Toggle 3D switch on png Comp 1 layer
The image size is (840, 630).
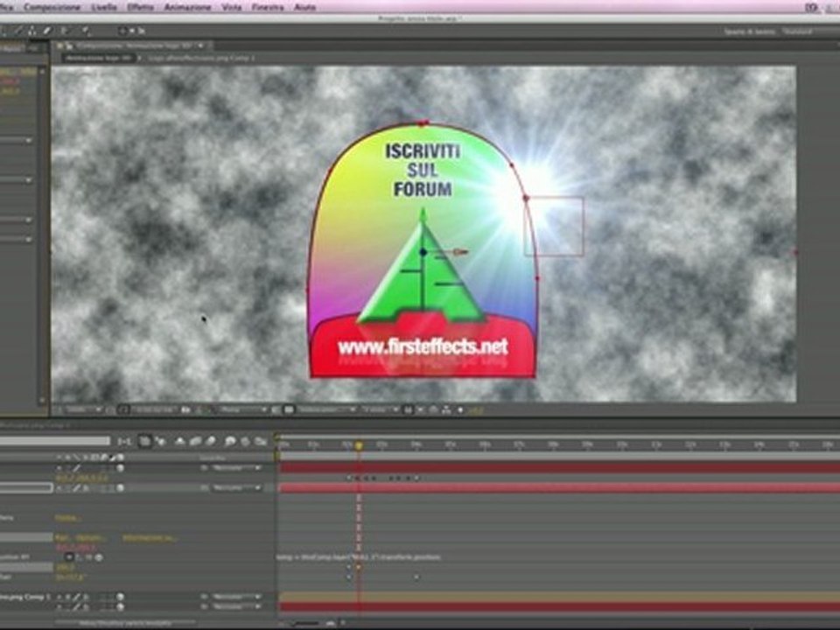click(121, 596)
